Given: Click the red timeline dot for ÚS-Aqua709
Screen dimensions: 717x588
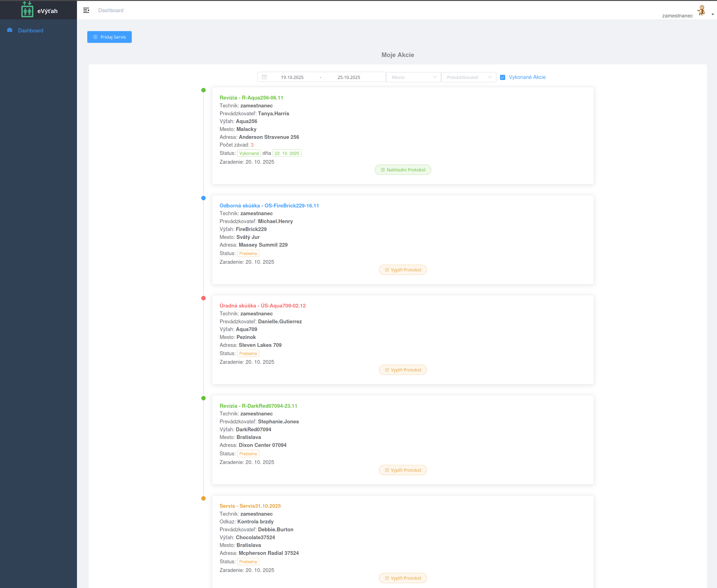Looking at the screenshot, I should (x=203, y=298).
